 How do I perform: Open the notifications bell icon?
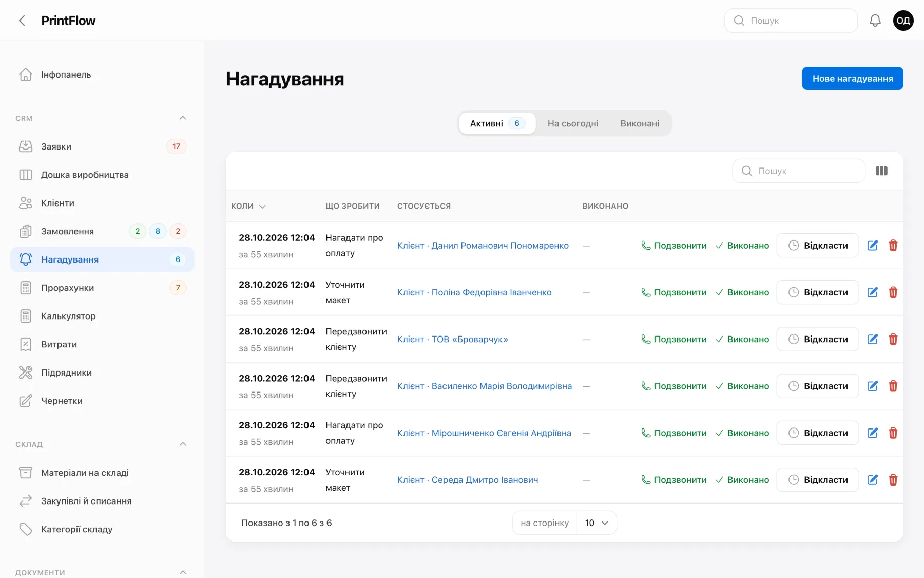pos(875,21)
